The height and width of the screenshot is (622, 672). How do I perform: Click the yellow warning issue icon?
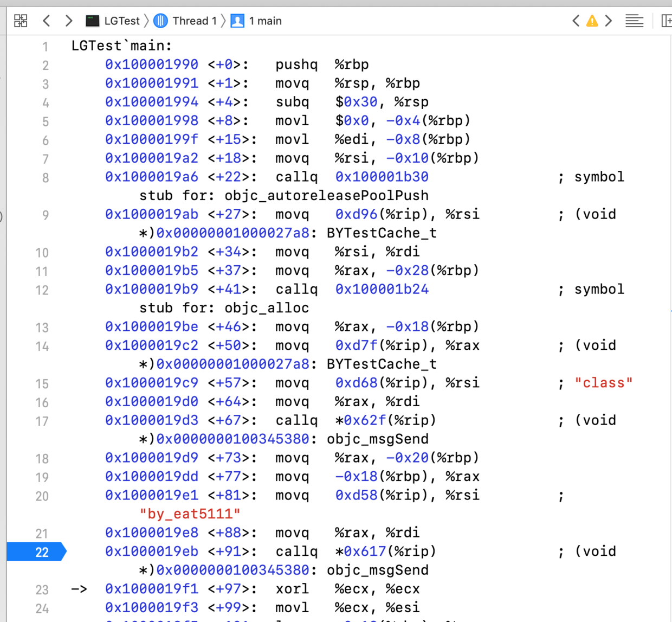pyautogui.click(x=592, y=21)
